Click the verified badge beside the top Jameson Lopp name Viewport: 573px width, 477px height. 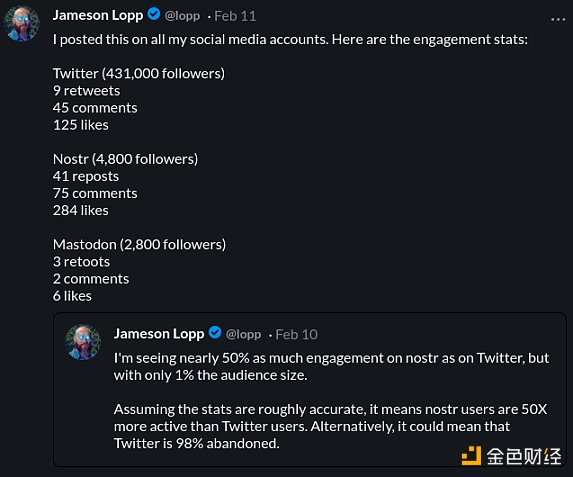pos(154,15)
